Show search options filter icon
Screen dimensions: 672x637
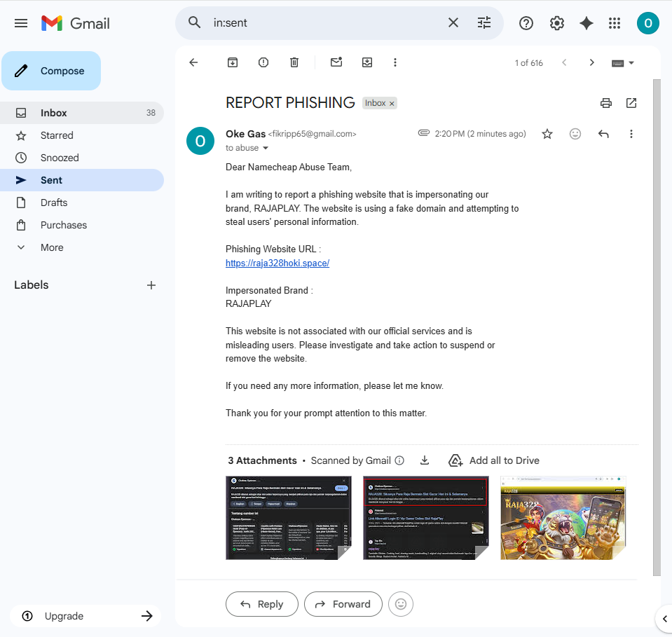point(484,22)
